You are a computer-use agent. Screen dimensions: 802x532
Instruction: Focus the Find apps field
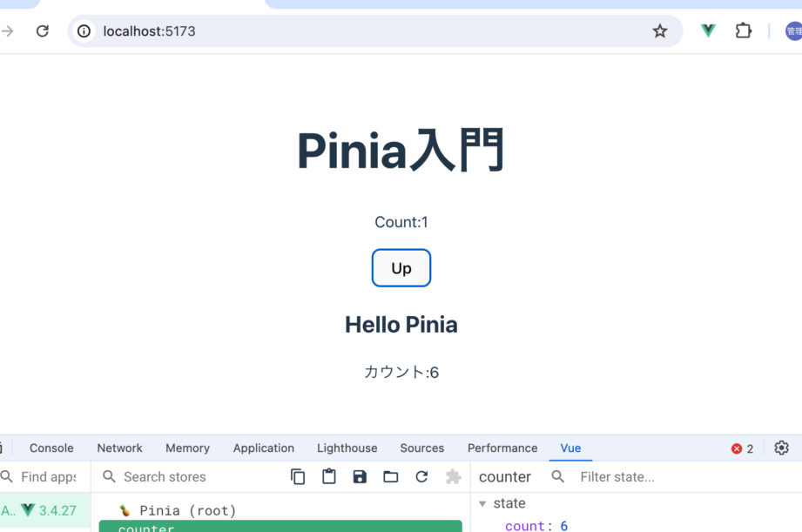tap(49, 477)
